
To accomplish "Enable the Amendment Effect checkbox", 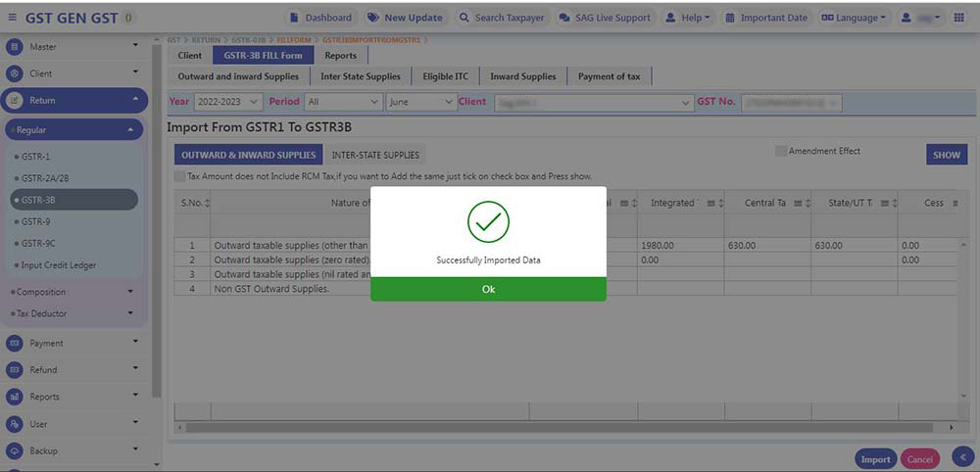I will coord(781,152).
